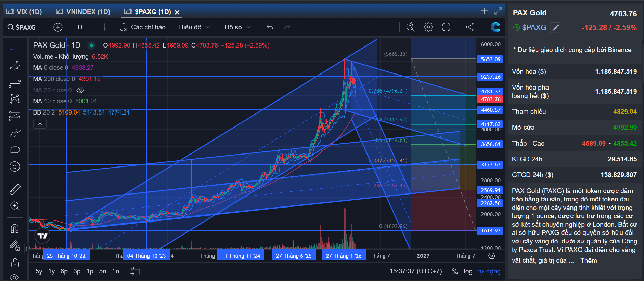644x281 pixels.
Task: Toggle log scale mode
Action: tap(468, 271)
